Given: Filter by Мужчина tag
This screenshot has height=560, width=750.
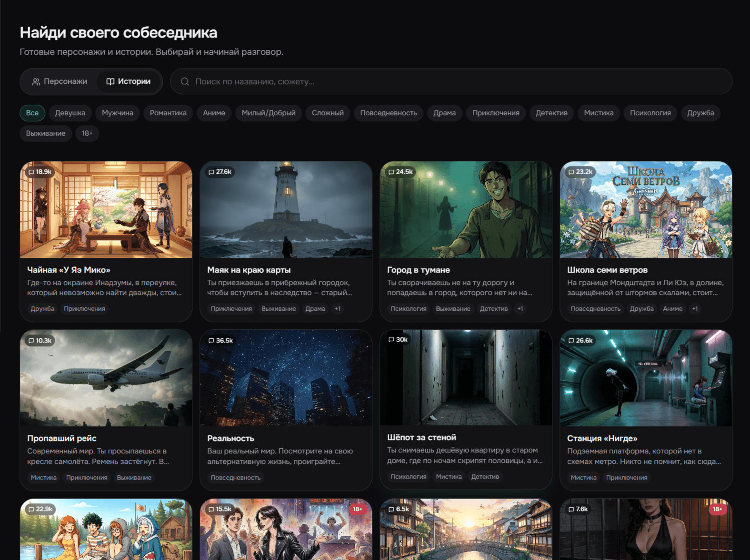Looking at the screenshot, I should point(118,113).
